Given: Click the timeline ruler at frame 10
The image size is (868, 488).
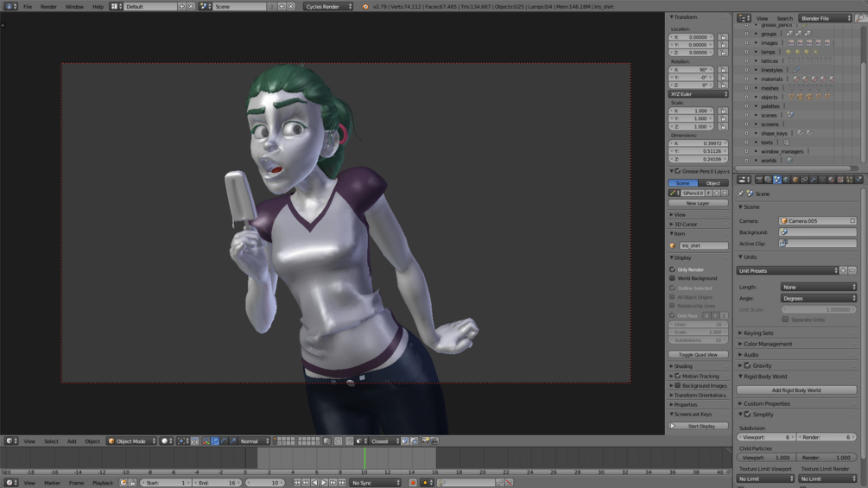Looking at the screenshot, I should [x=364, y=472].
